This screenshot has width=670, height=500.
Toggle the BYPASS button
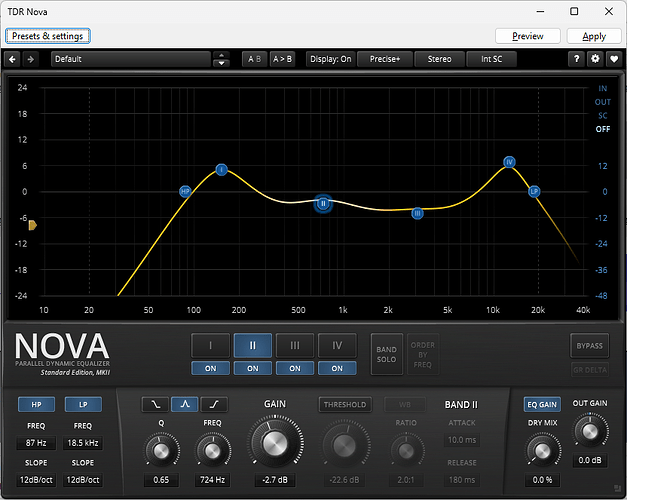(589, 346)
